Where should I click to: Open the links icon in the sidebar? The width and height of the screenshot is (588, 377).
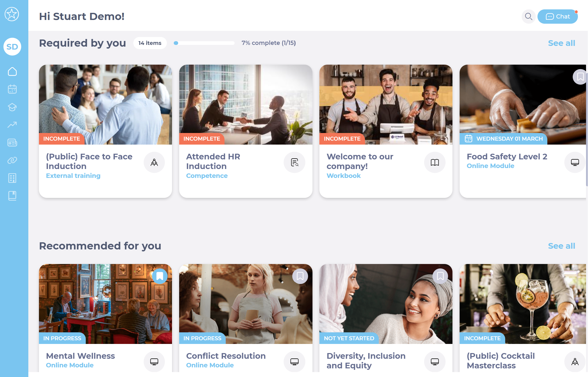(12, 160)
